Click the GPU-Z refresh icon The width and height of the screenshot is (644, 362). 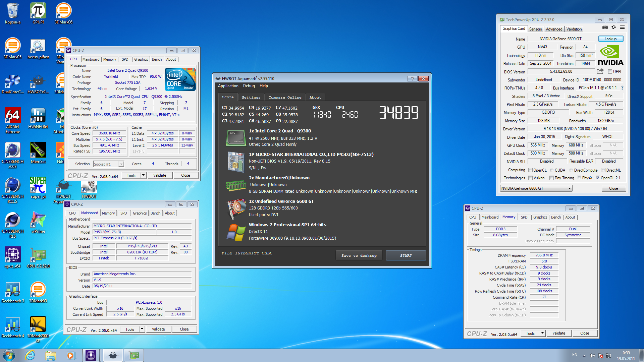pyautogui.click(x=613, y=27)
